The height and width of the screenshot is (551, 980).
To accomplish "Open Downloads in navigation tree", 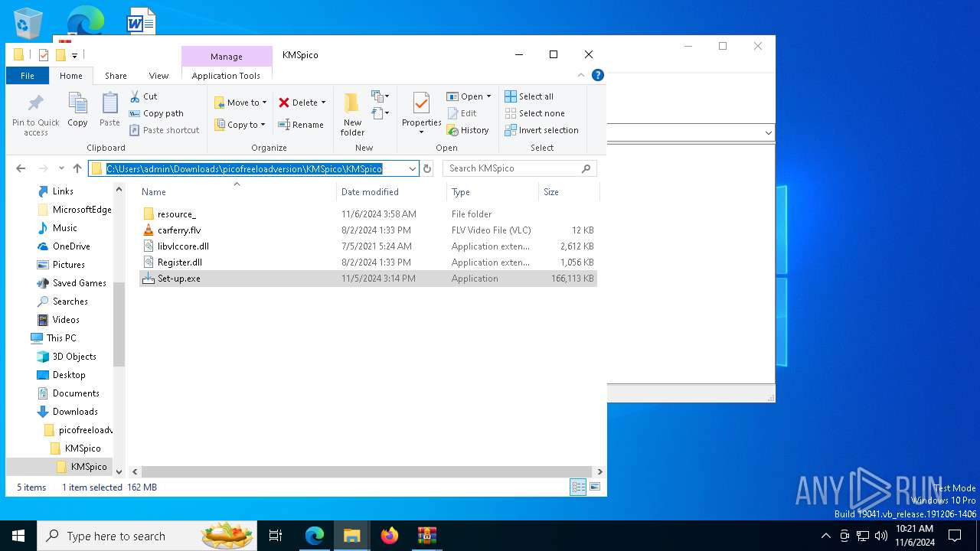I will pos(75,412).
